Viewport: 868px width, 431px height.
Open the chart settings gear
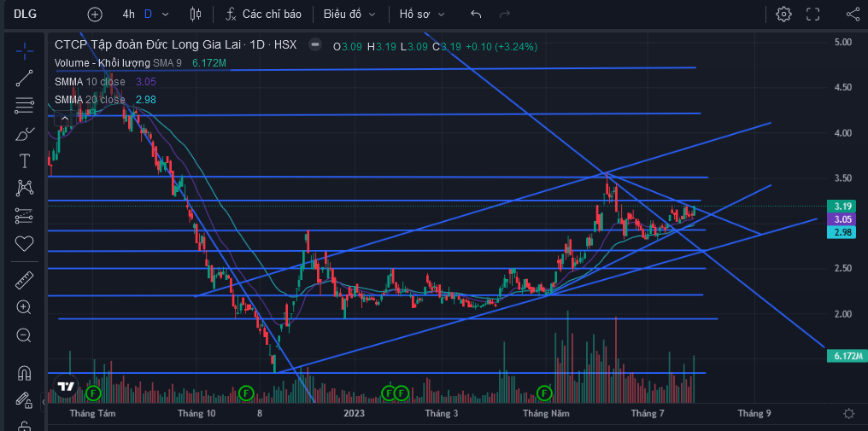(x=783, y=15)
